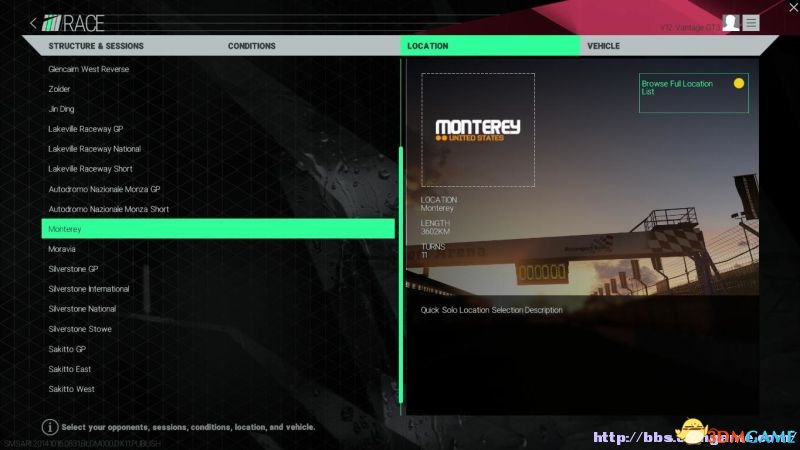The height and width of the screenshot is (450, 800).
Task: Click the yellow dot in Browse Full Location List
Action: [x=739, y=83]
